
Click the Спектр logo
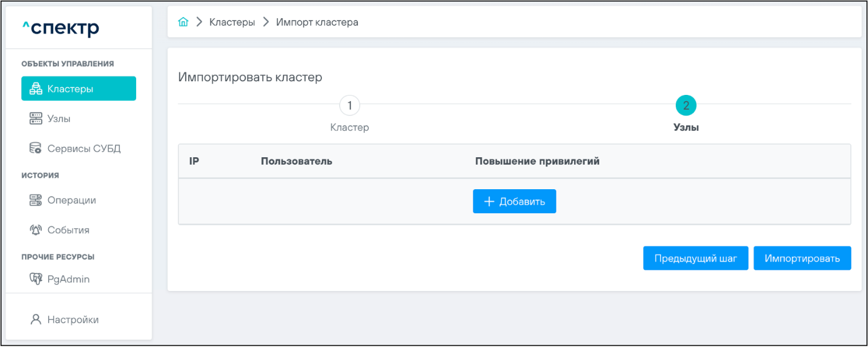pos(61,28)
